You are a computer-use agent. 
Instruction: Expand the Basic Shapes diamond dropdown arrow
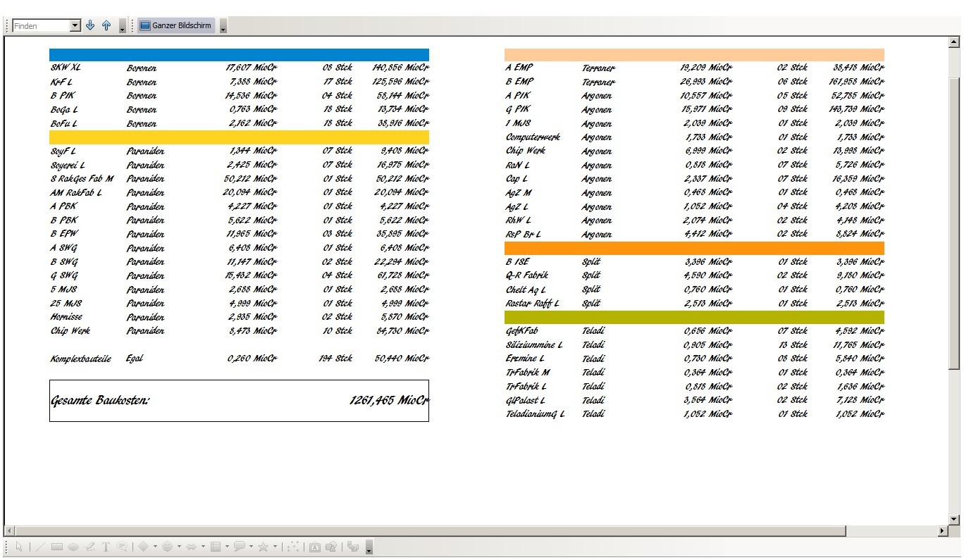pyautogui.click(x=155, y=547)
